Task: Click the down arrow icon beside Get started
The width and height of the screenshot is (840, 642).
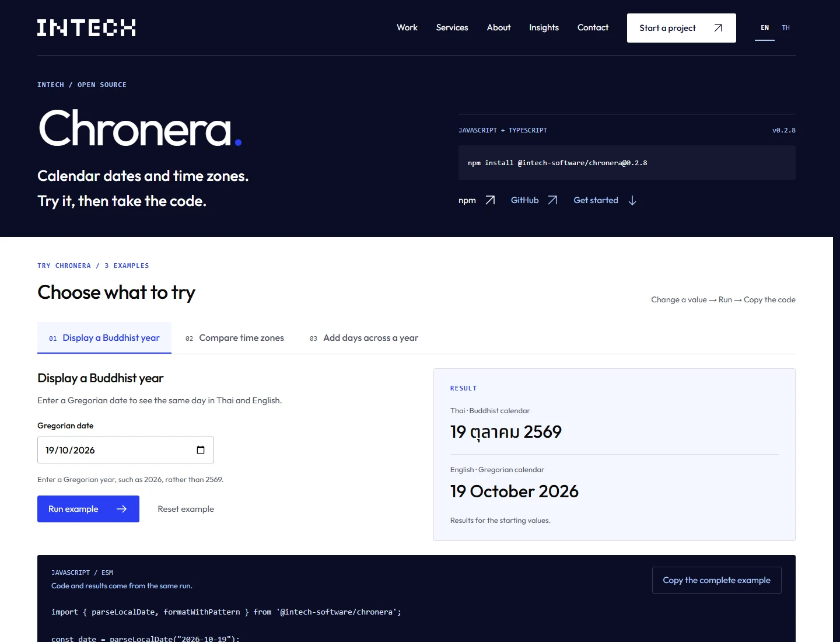Action: point(632,200)
